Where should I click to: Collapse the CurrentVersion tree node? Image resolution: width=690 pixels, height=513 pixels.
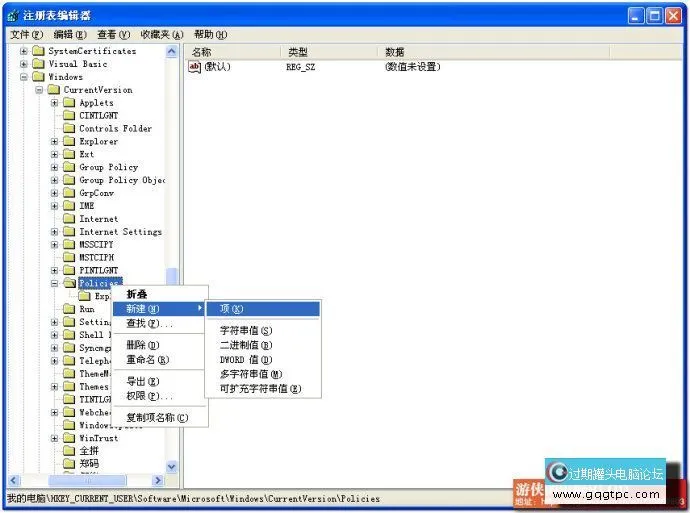pos(39,90)
